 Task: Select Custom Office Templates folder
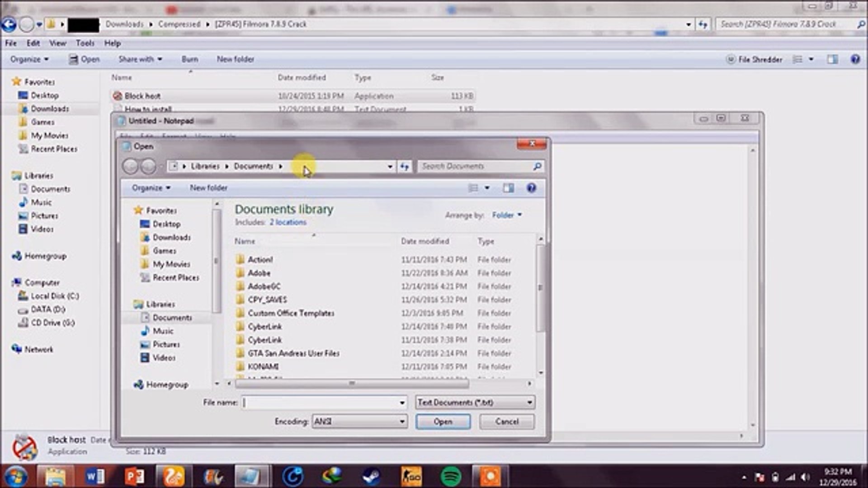(x=291, y=313)
